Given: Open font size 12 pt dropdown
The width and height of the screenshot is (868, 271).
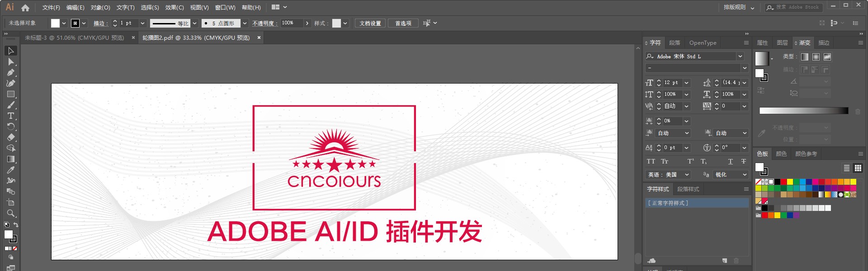Looking at the screenshot, I should (686, 83).
